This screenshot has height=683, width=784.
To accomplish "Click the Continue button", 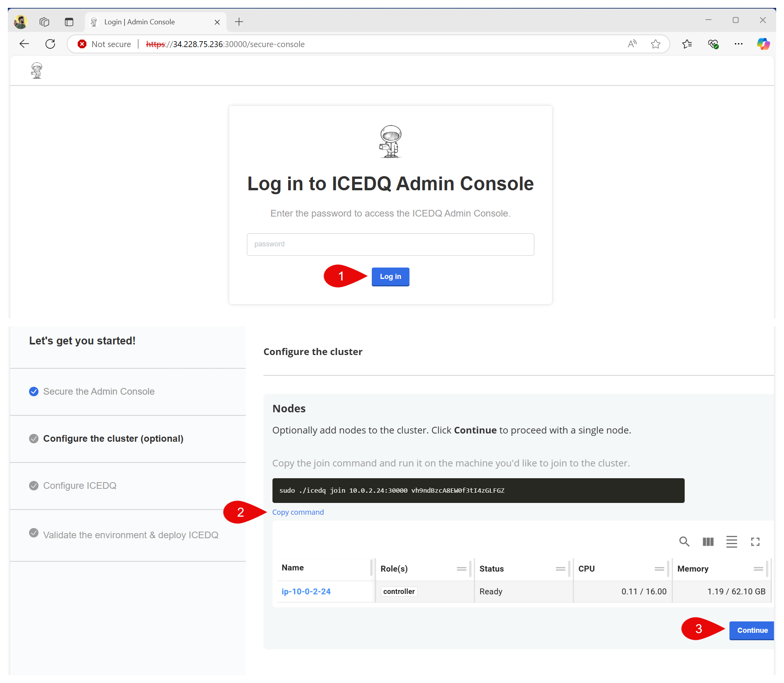I will 751,630.
